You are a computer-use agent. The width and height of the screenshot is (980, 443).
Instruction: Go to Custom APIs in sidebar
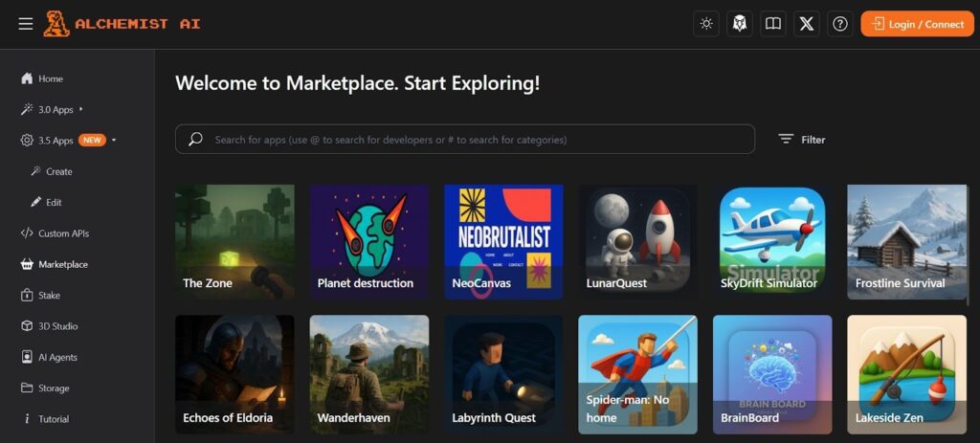(63, 233)
